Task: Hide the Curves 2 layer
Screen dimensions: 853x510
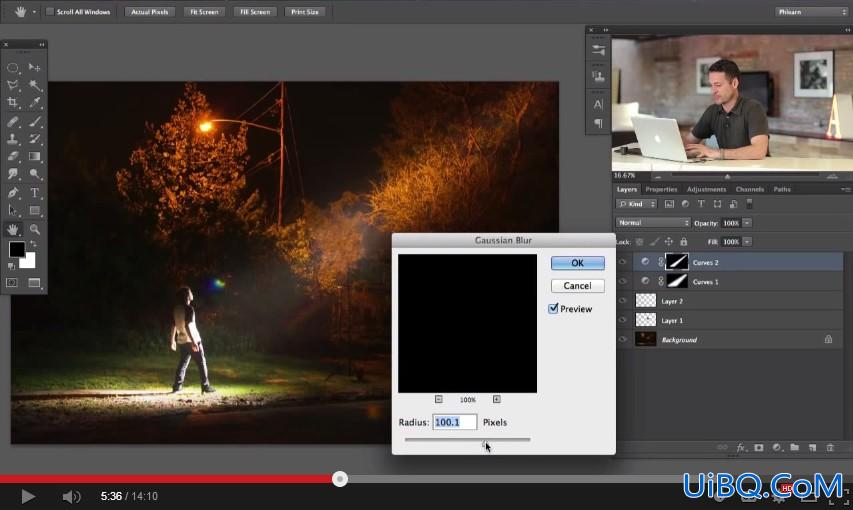Action: (x=622, y=262)
